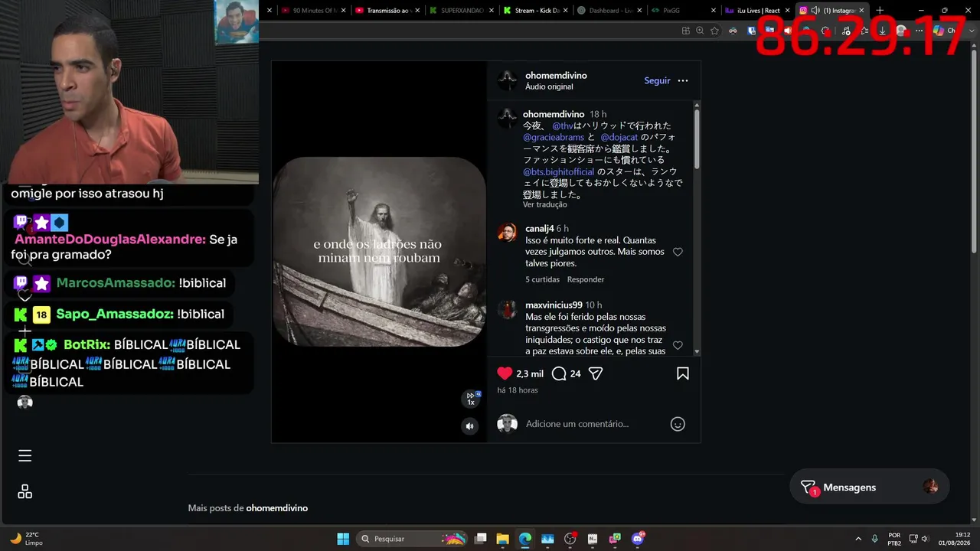980x551 pixels.
Task: Like maxvinicius99's comment with the heart
Action: [x=678, y=345]
